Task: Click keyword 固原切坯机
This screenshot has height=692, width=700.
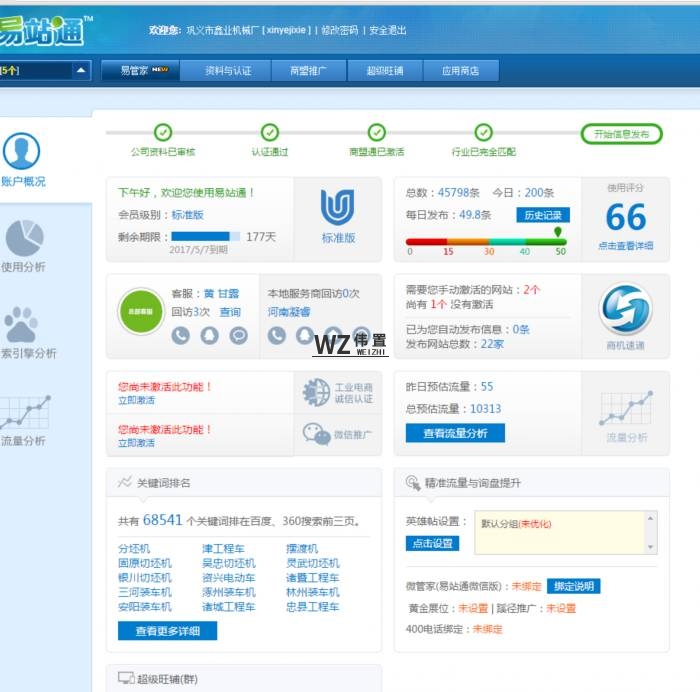Action: click(145, 563)
